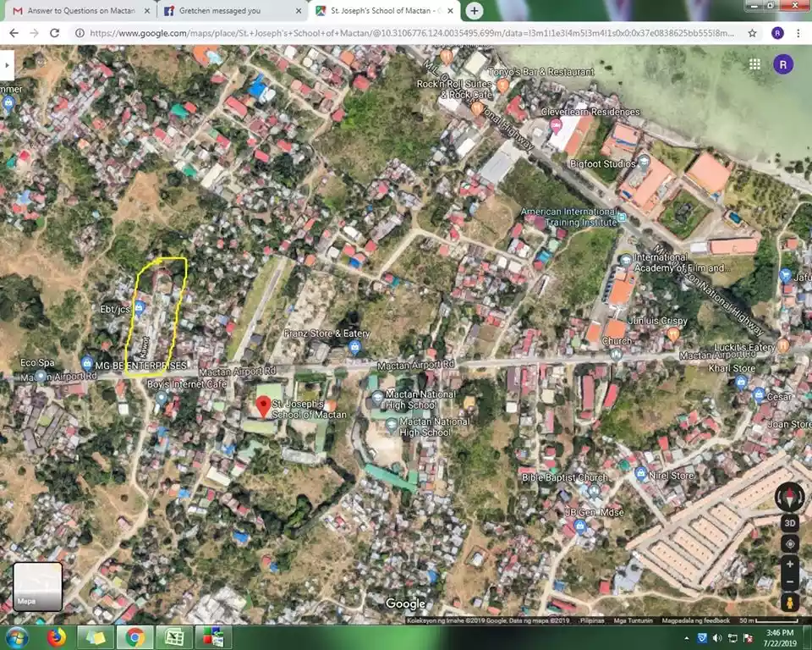Open Chrome menu three-dot icon
812x650 pixels.
coord(798,33)
